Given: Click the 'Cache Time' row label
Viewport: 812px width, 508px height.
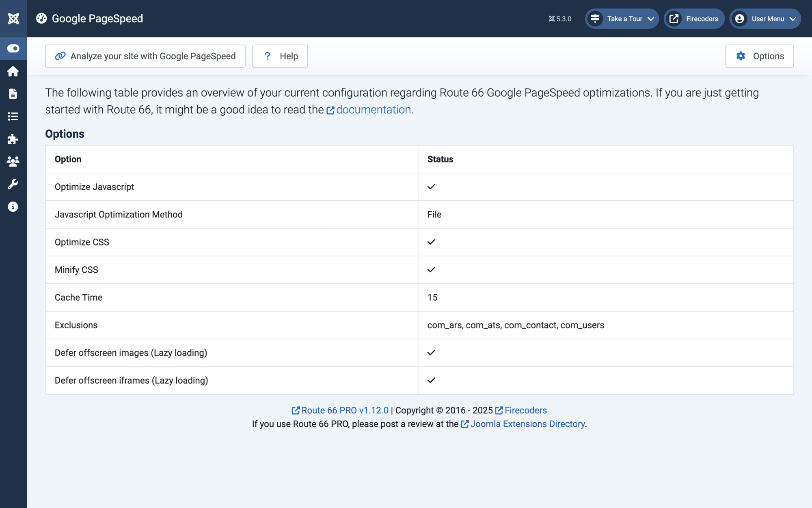Looking at the screenshot, I should [x=78, y=297].
